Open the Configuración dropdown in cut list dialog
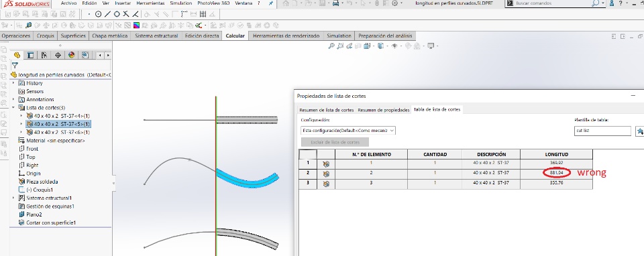 pyautogui.click(x=348, y=131)
